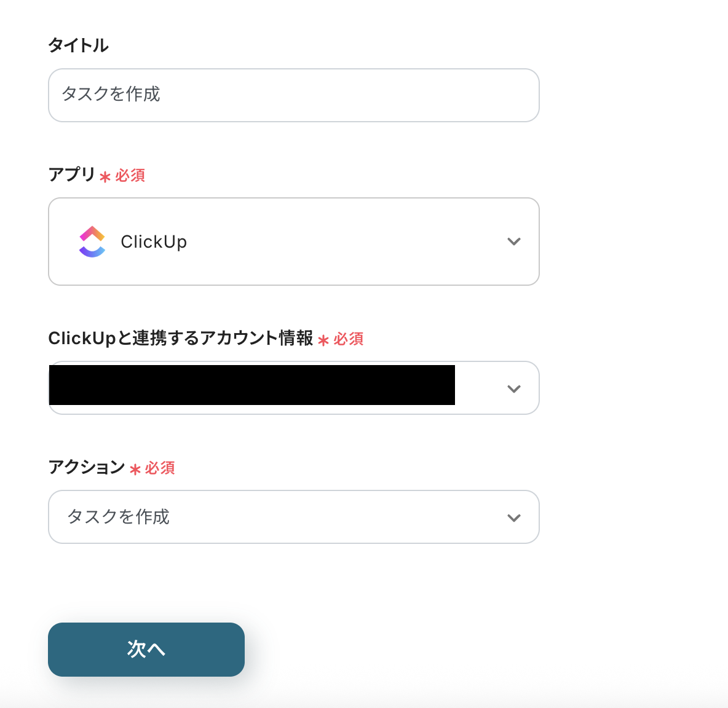The height and width of the screenshot is (708, 728).
Task: Expand the アクション dropdown chevron
Action: pyautogui.click(x=513, y=517)
